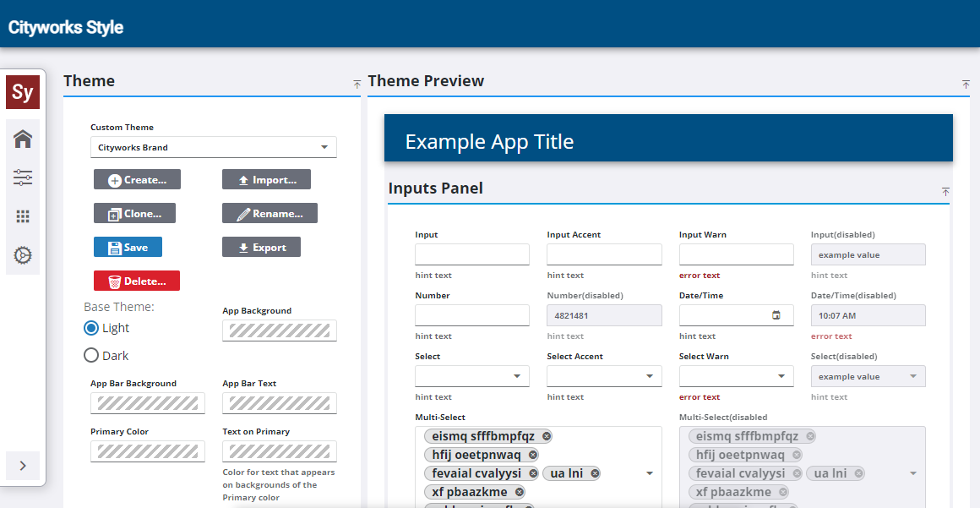This screenshot has width=980, height=508.
Task: Focus the Number input field
Action: [472, 315]
